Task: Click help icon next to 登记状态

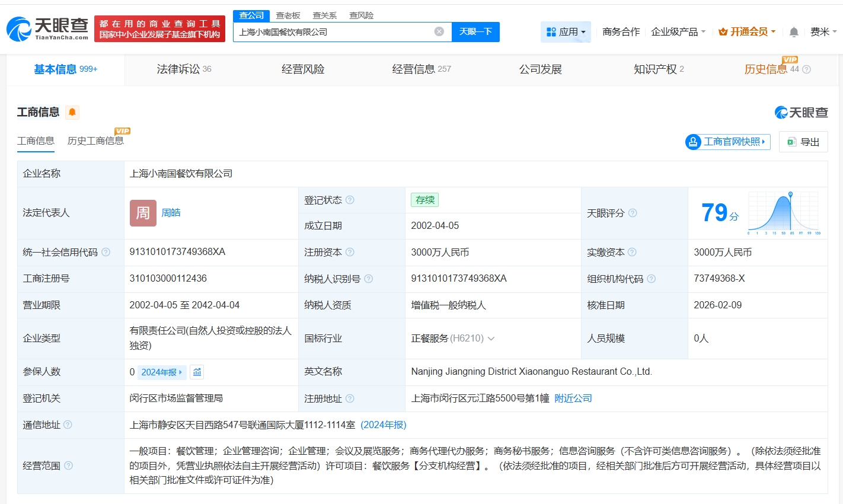Action: click(x=350, y=200)
